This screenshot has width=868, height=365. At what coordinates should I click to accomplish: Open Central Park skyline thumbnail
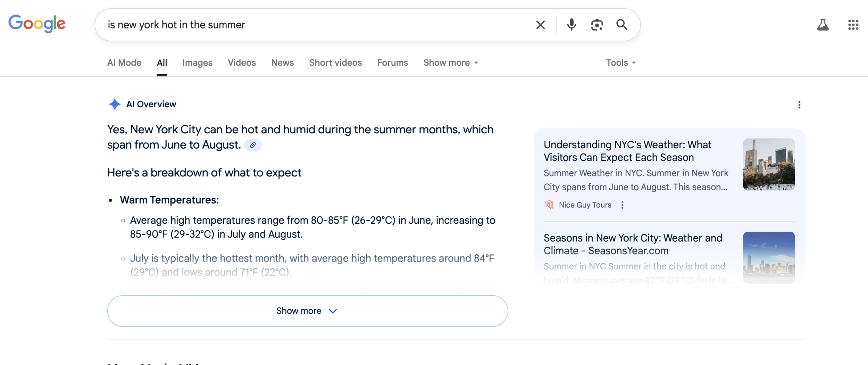(x=769, y=164)
